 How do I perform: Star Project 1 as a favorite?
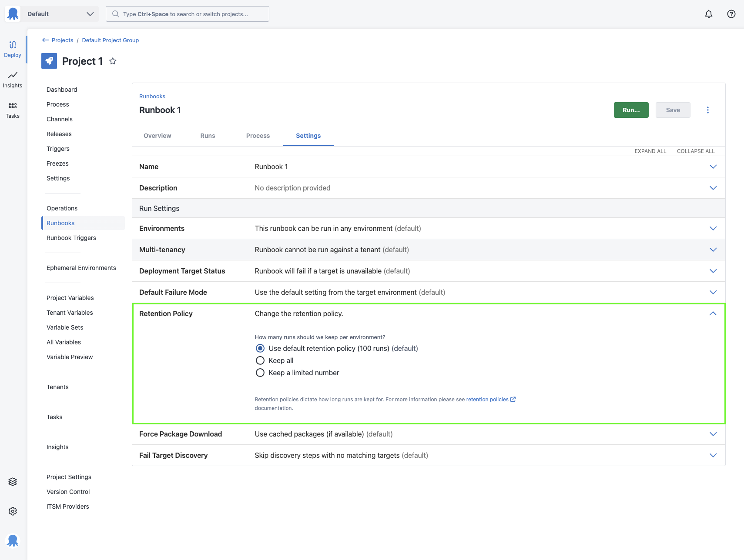point(113,61)
